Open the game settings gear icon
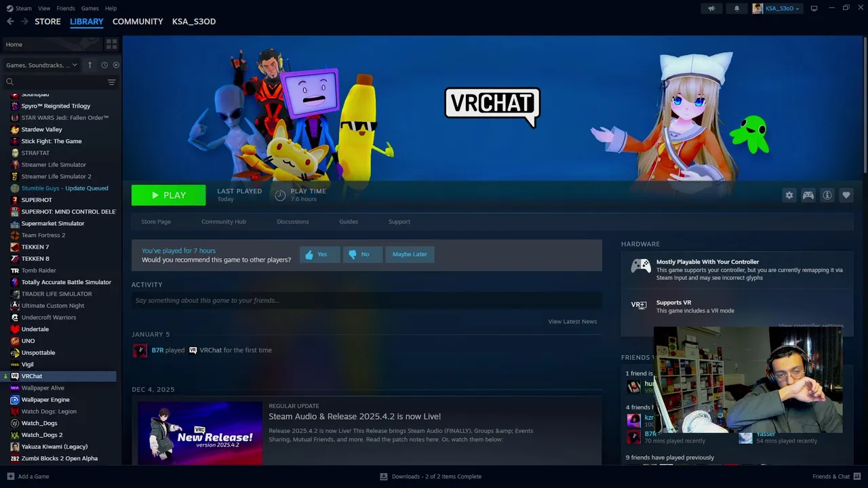 coord(789,195)
